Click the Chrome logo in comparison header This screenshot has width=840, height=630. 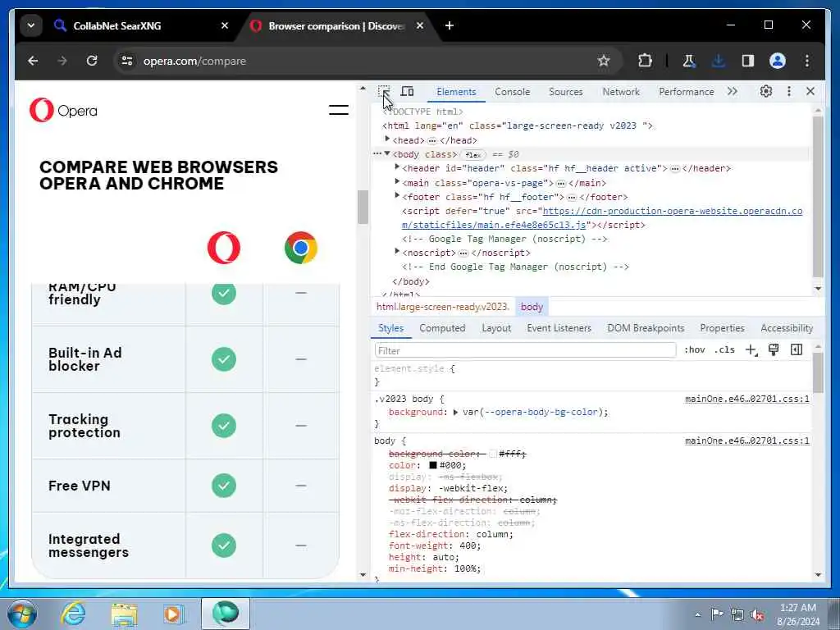coord(300,248)
